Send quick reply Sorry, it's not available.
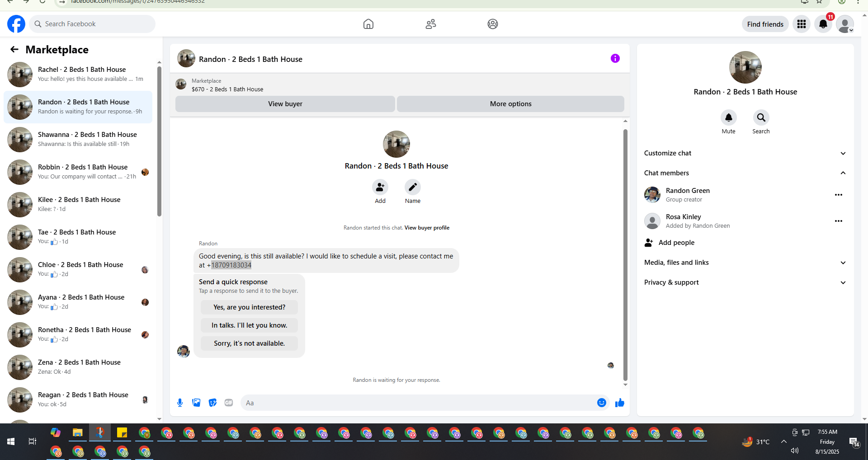The height and width of the screenshot is (460, 868). pos(250,343)
